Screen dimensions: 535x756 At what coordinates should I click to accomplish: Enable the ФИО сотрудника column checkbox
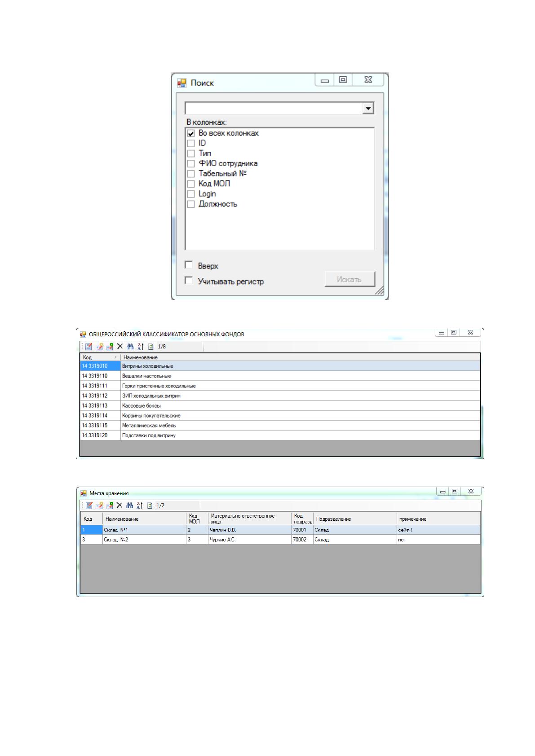(x=191, y=164)
